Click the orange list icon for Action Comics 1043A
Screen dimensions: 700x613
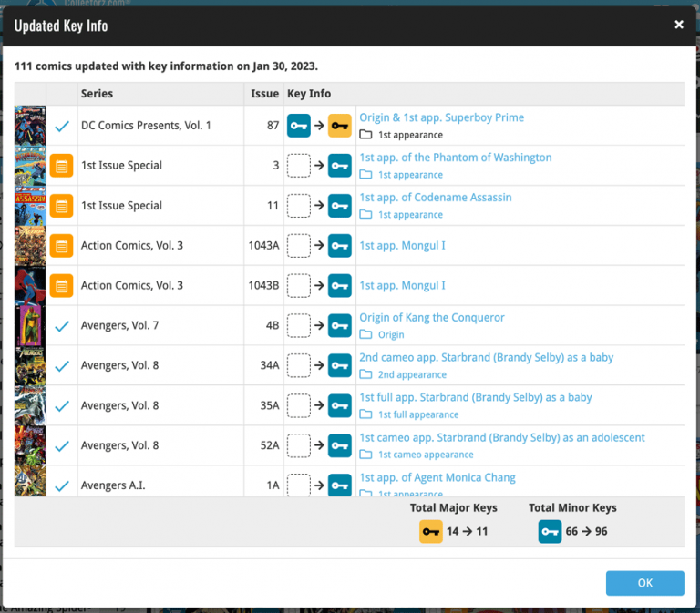pyautogui.click(x=61, y=246)
